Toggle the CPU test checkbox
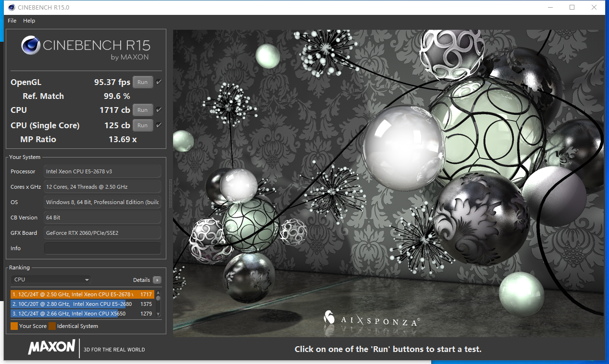Viewport: 609px width, 364px height. (159, 110)
